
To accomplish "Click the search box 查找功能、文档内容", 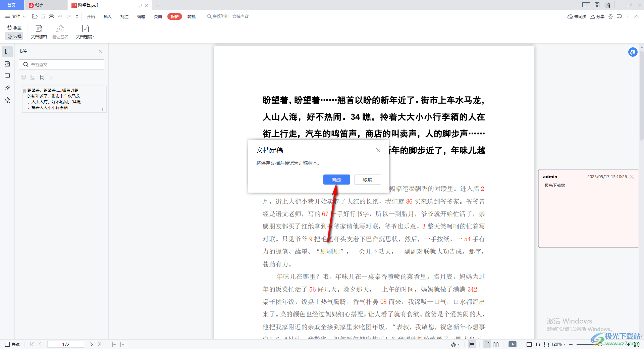I will (228, 16).
